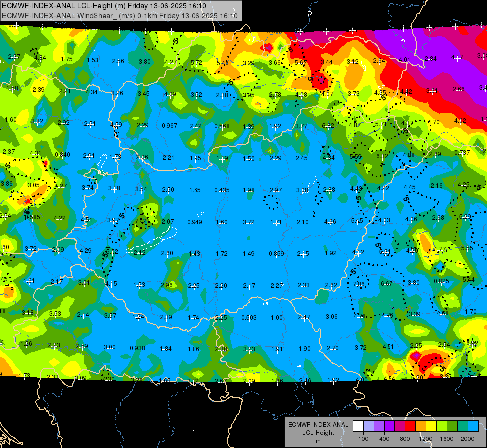Click the wind shear value 0.967

click(x=170, y=126)
